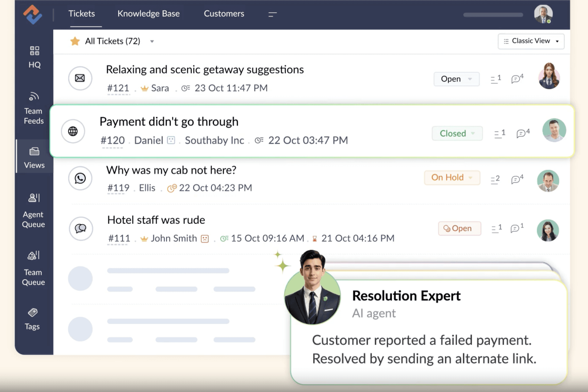Open the Classic View dropdown
The width and height of the screenshot is (588, 392).
531,41
